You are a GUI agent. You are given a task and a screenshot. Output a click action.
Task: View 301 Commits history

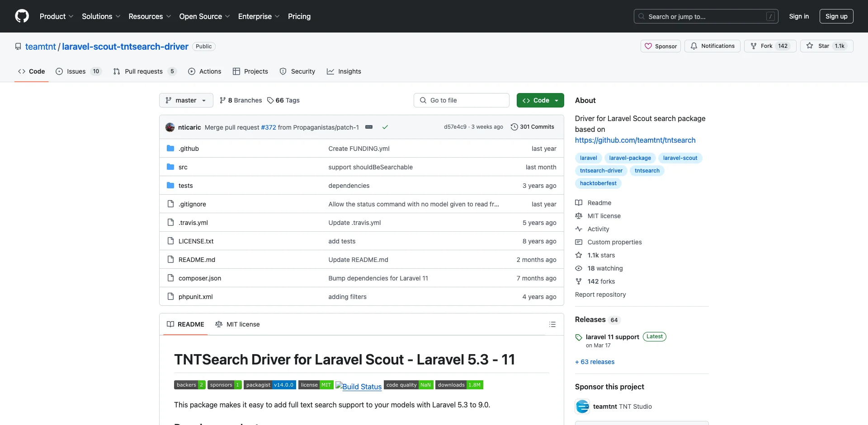(532, 127)
